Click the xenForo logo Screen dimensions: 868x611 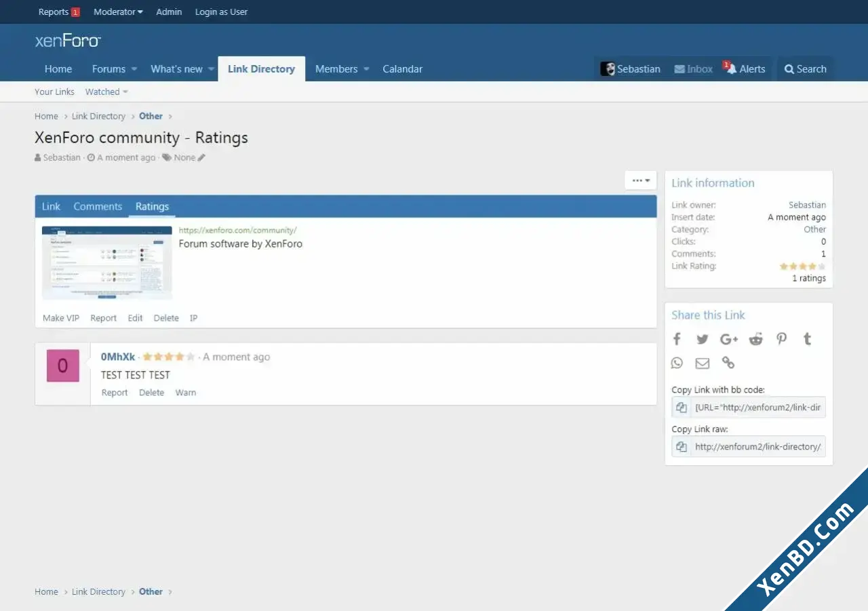coord(68,41)
